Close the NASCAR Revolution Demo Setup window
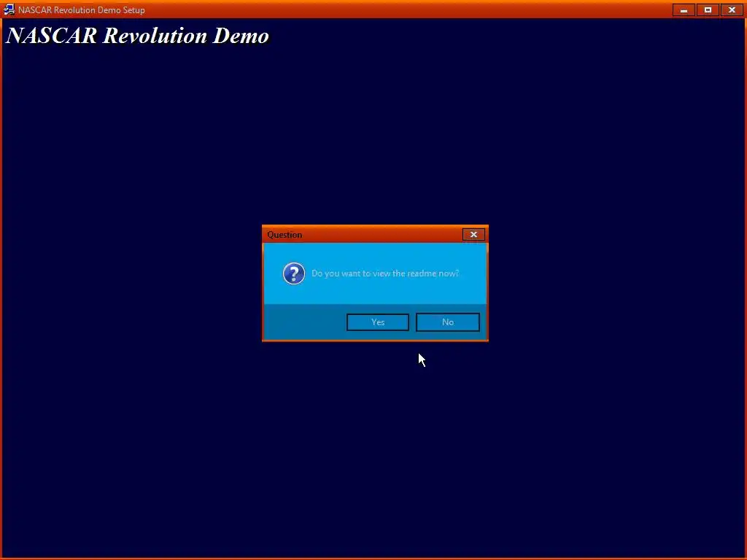This screenshot has width=747, height=560. coord(732,9)
